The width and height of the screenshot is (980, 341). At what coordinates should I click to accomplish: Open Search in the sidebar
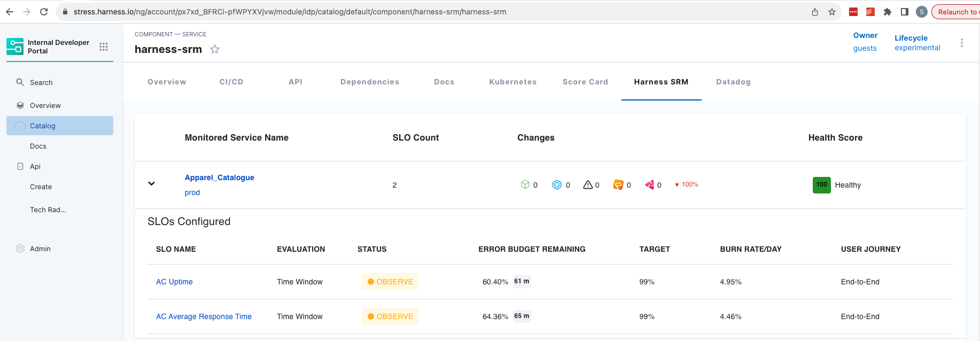(x=41, y=83)
